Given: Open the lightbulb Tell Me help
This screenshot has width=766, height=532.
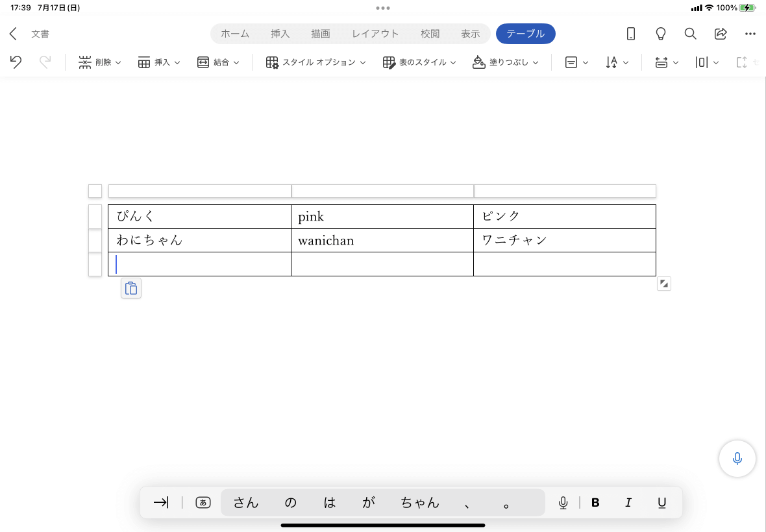Looking at the screenshot, I should (660, 34).
